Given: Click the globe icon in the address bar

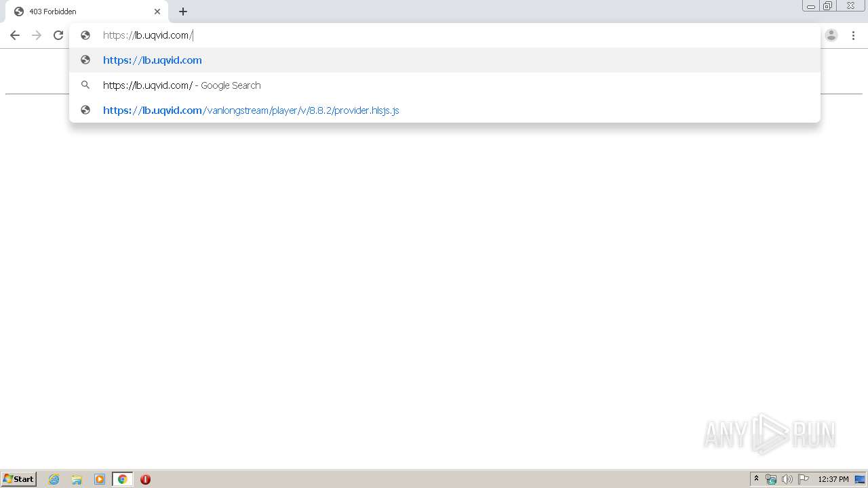Looking at the screenshot, I should coord(85,35).
